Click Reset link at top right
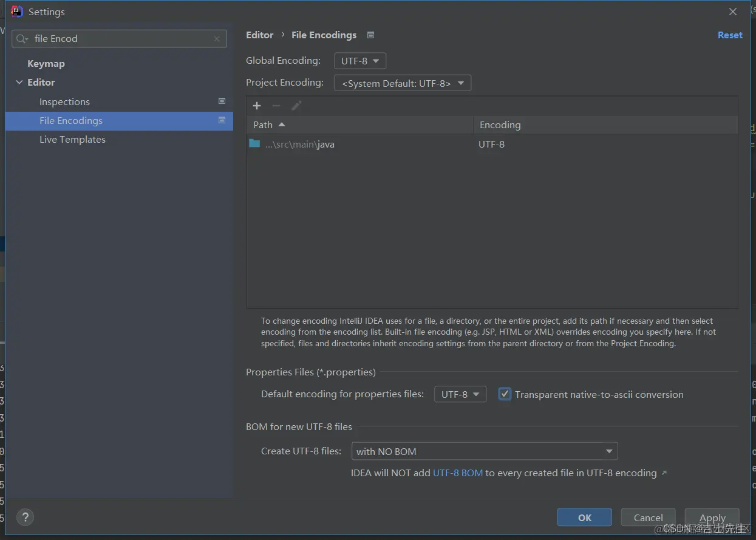Screen dimensions: 756x540 click(x=730, y=35)
